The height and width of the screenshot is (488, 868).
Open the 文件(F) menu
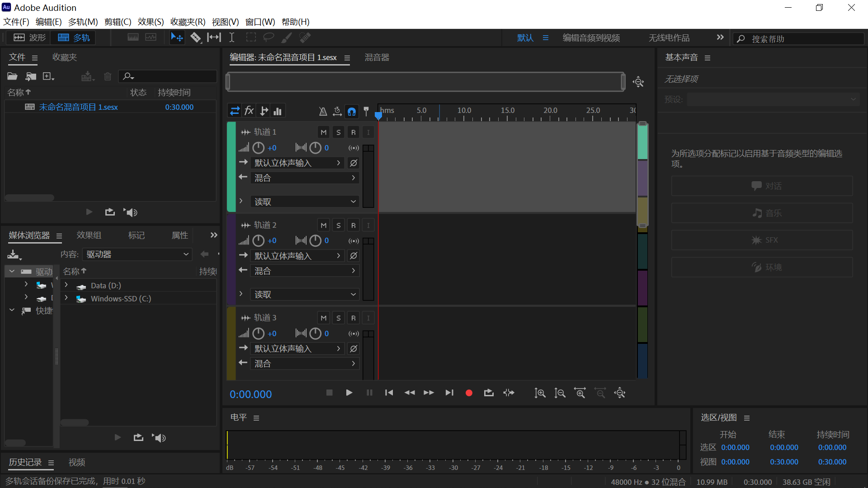point(16,22)
